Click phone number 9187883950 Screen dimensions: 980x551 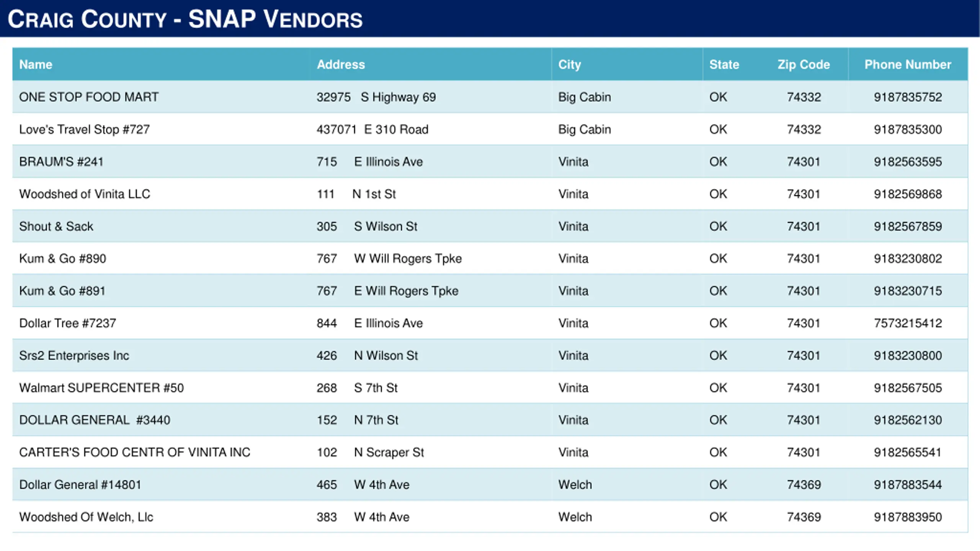(908, 517)
